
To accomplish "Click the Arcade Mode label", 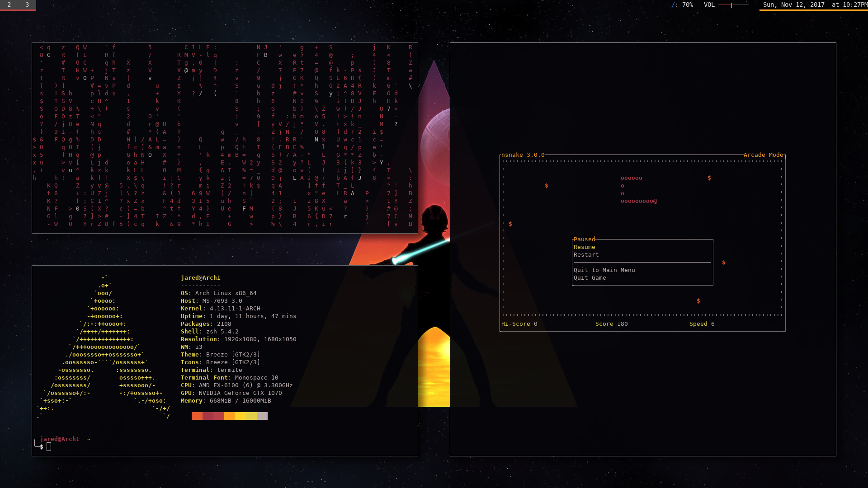I will coord(763,155).
